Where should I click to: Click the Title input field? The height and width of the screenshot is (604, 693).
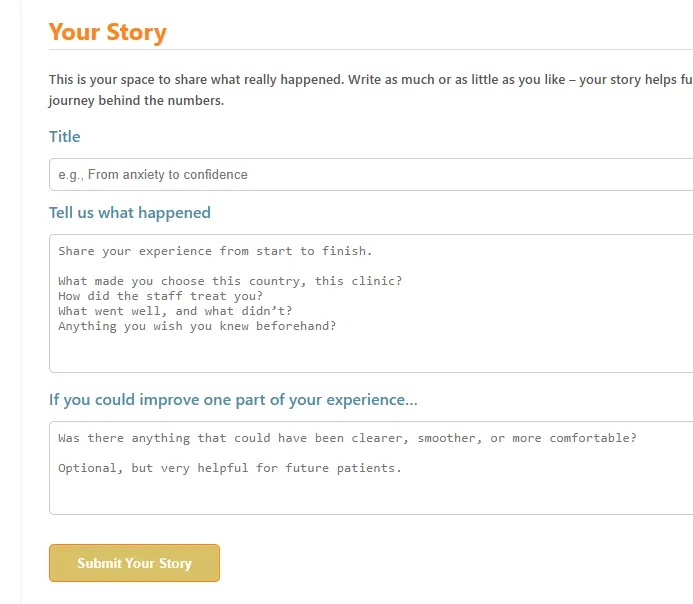tap(371, 175)
